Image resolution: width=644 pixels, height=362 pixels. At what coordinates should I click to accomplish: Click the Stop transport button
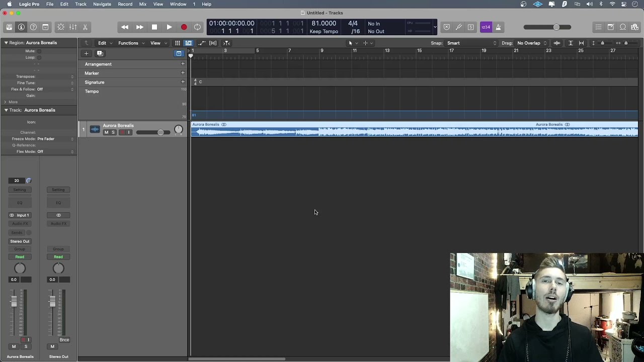click(x=154, y=27)
